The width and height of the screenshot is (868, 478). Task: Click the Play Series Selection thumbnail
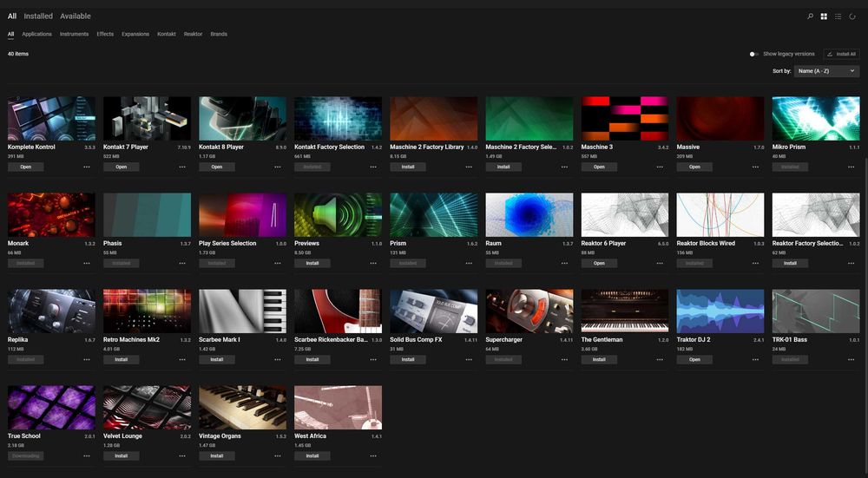pos(242,214)
